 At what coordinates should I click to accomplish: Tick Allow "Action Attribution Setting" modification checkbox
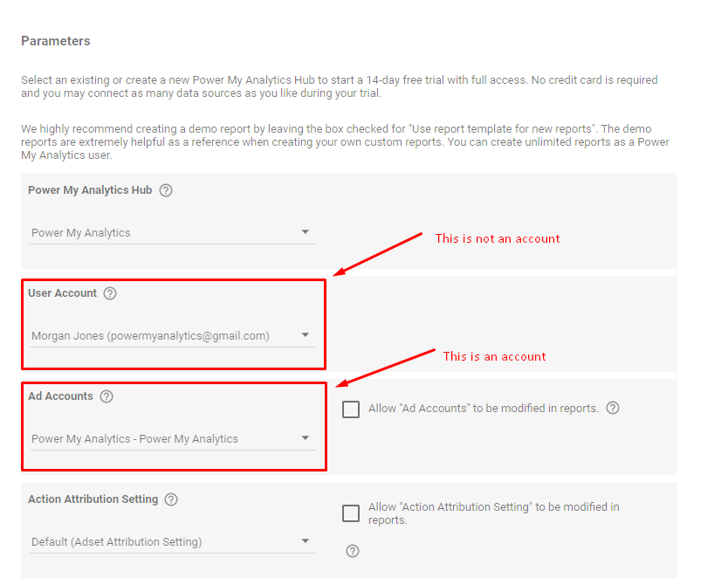pos(351,513)
